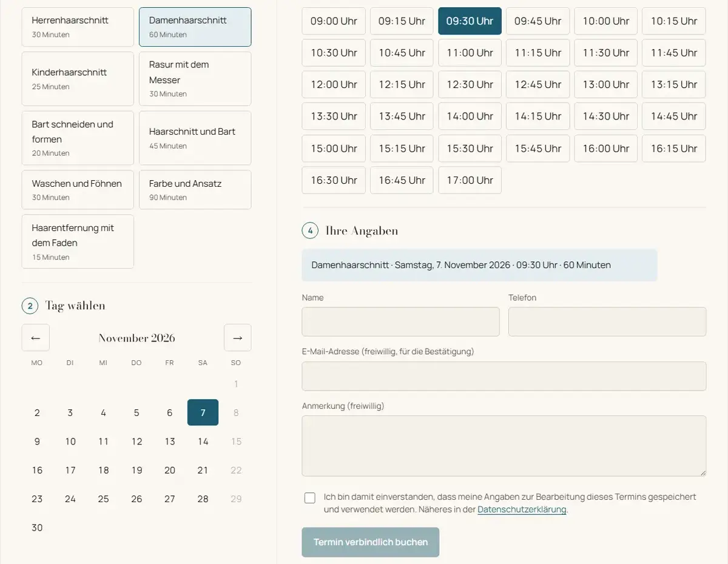
Task: Choose the 10:15 Uhr slot
Action: 674,21
